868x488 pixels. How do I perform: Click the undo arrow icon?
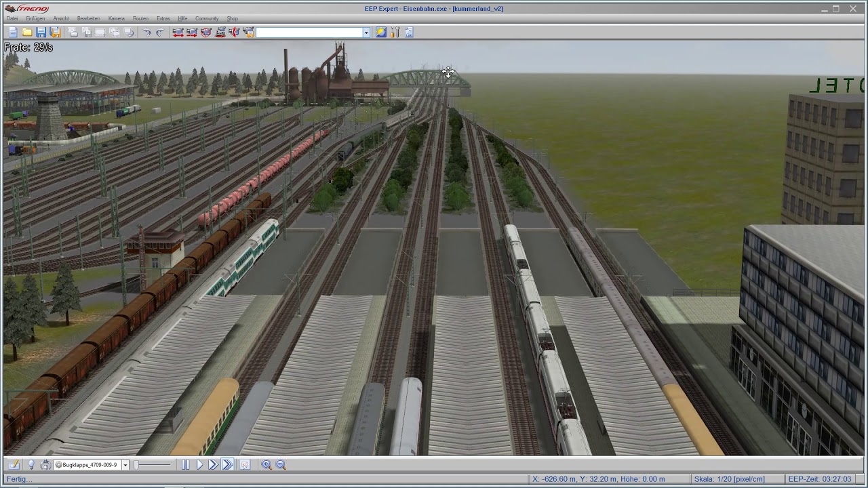146,33
